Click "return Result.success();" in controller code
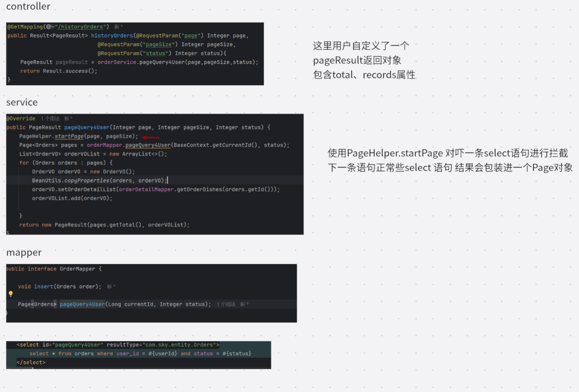This screenshot has height=392, width=579. pyautogui.click(x=59, y=71)
